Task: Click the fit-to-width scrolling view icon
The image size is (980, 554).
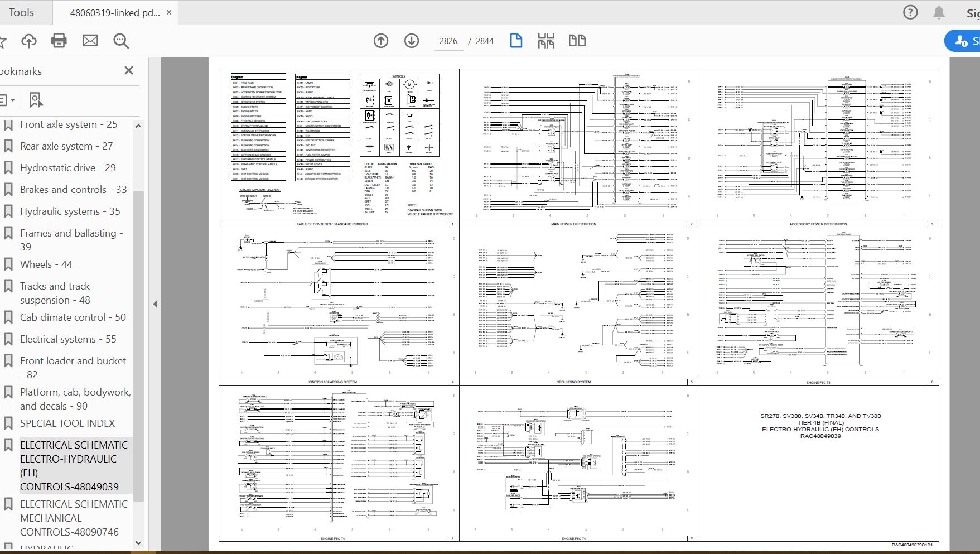Action: pyautogui.click(x=546, y=41)
